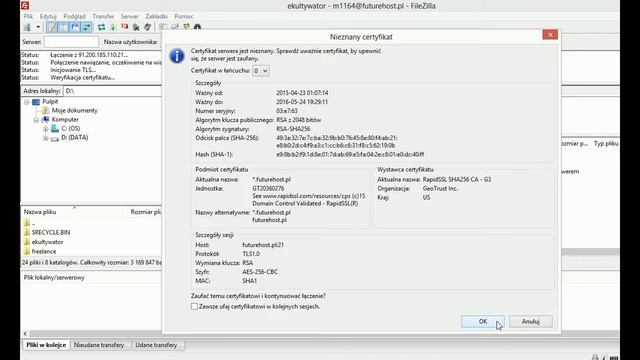640x360 pixels.
Task: Select 'Moje dokumenty' in local tree
Action: pos(74,111)
